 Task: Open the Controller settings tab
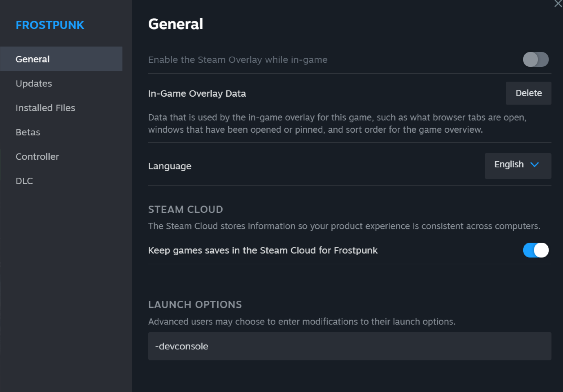click(x=37, y=157)
